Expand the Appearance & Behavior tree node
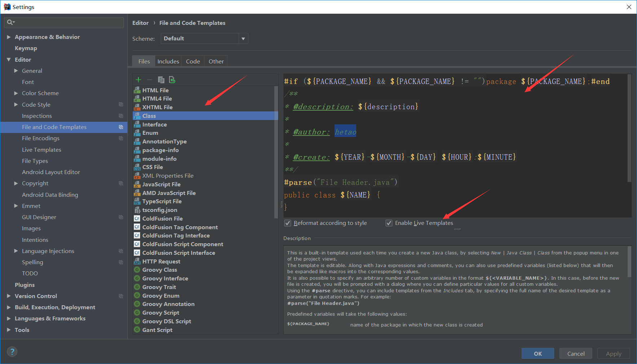The image size is (637, 364). 9,37
